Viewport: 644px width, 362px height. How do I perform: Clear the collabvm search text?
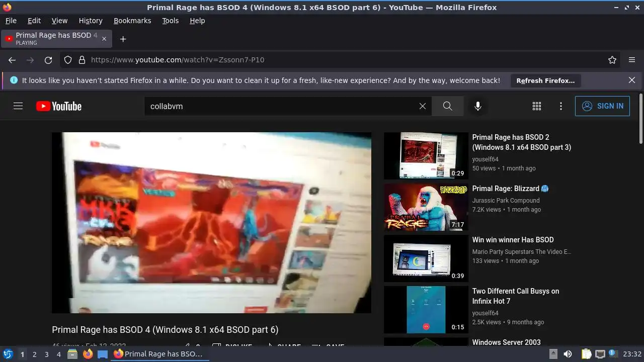point(423,106)
